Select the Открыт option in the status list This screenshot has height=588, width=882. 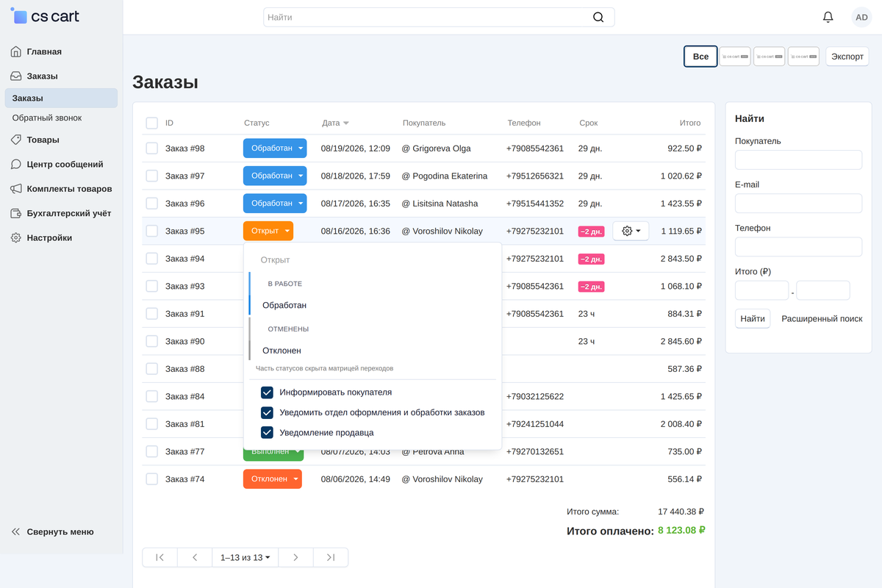(276, 260)
